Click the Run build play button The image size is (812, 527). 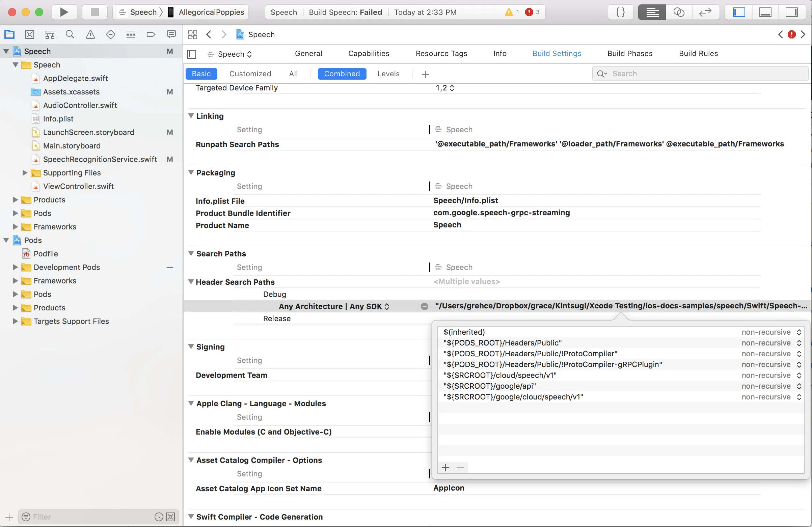(64, 12)
